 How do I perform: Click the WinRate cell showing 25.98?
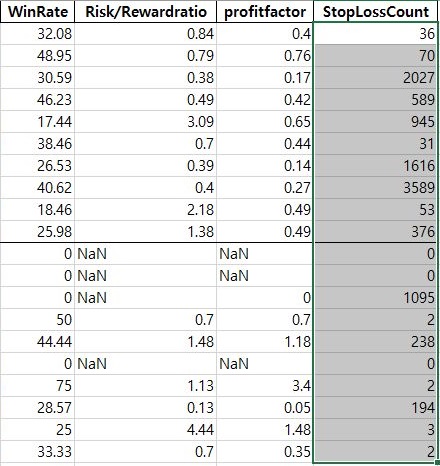37,232
